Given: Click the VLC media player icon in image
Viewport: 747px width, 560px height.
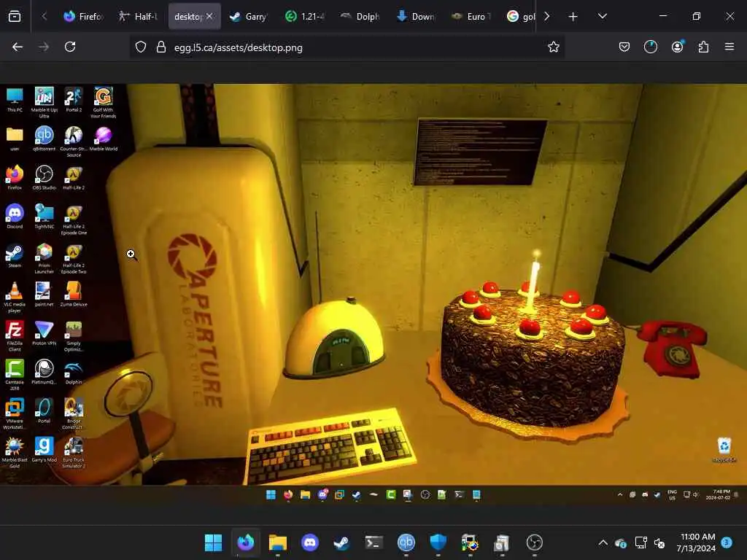Looking at the screenshot, I should pyautogui.click(x=15, y=297).
